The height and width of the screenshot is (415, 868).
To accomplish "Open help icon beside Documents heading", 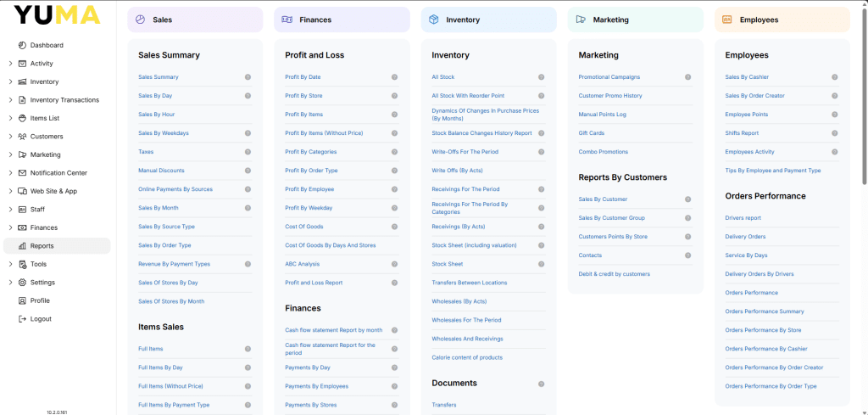I will point(542,384).
